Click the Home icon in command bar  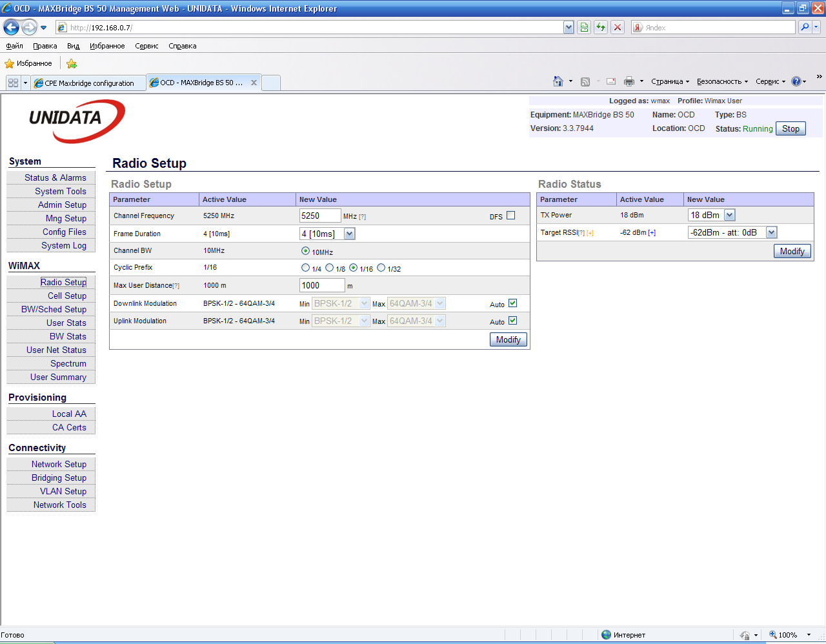click(x=558, y=81)
